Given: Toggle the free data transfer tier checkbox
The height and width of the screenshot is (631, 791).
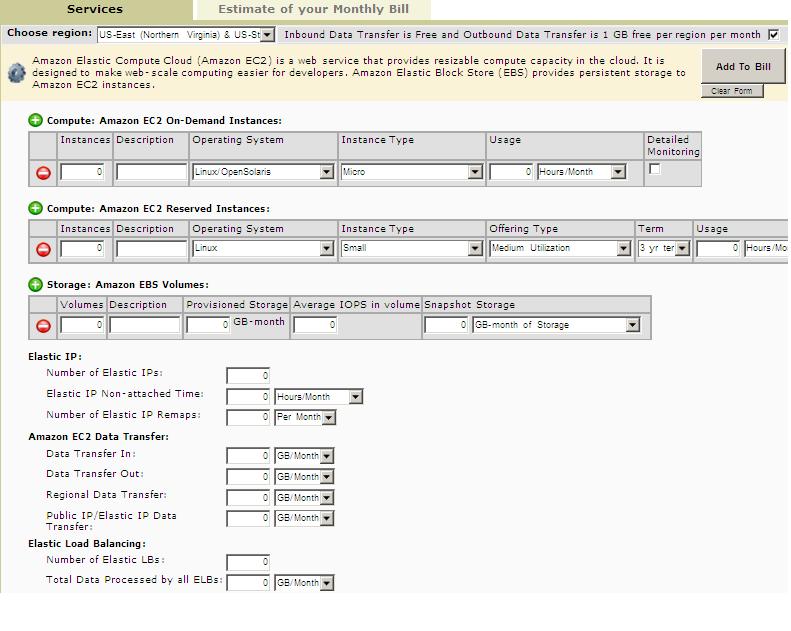Looking at the screenshot, I should [x=773, y=34].
